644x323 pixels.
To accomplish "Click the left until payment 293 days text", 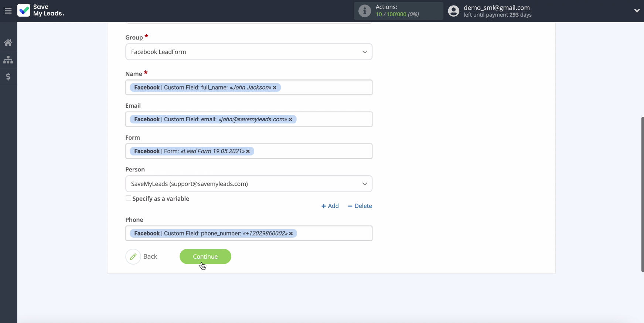I will pyautogui.click(x=497, y=15).
